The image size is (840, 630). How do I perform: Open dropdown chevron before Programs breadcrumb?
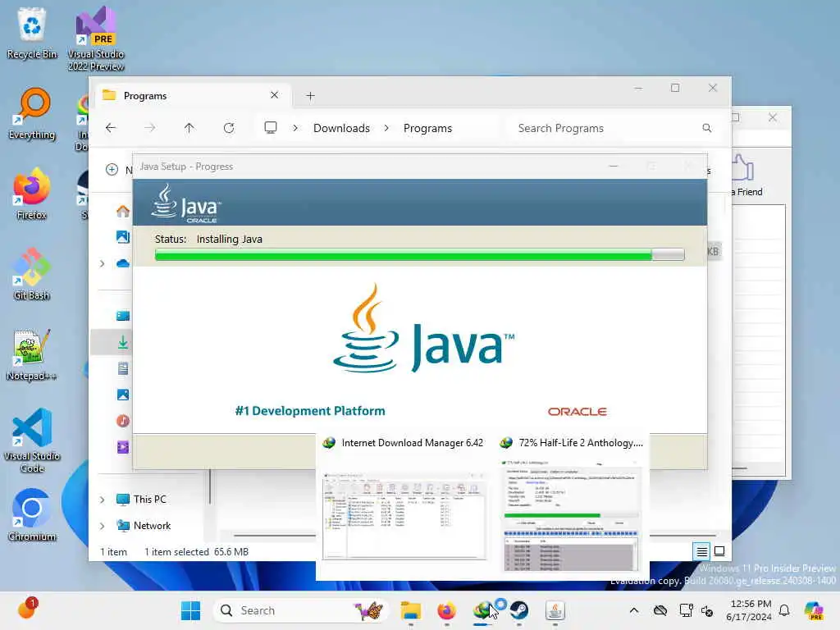[386, 128]
